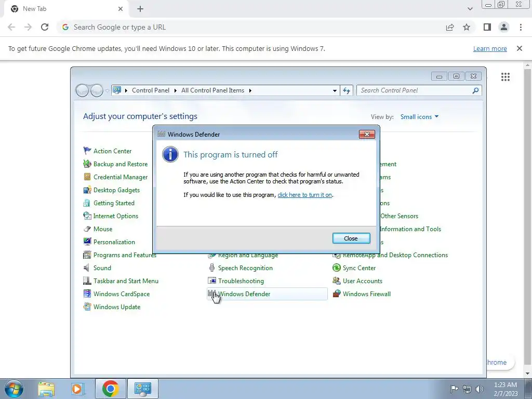This screenshot has height=399, width=532.
Task: Open the Windows CardSpace icon
Action: coord(87,294)
